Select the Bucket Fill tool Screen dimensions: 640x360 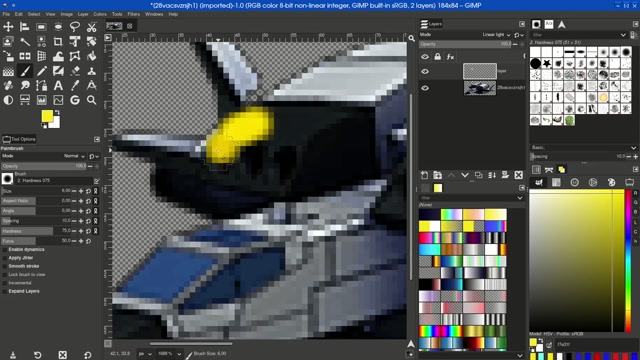91,56
